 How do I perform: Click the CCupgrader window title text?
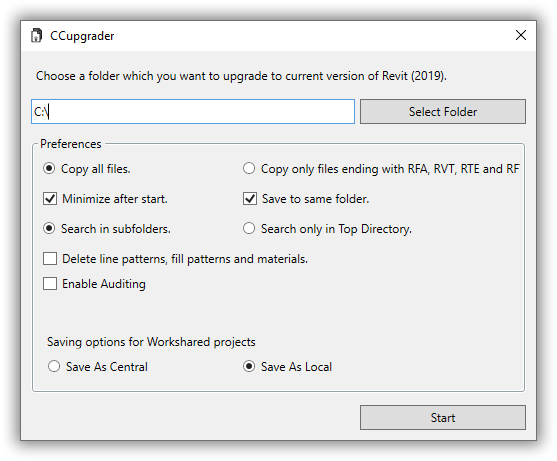(x=82, y=36)
